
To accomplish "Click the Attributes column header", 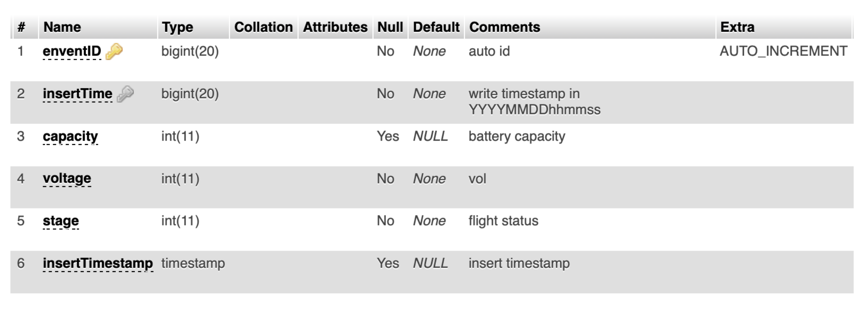I will [x=335, y=27].
